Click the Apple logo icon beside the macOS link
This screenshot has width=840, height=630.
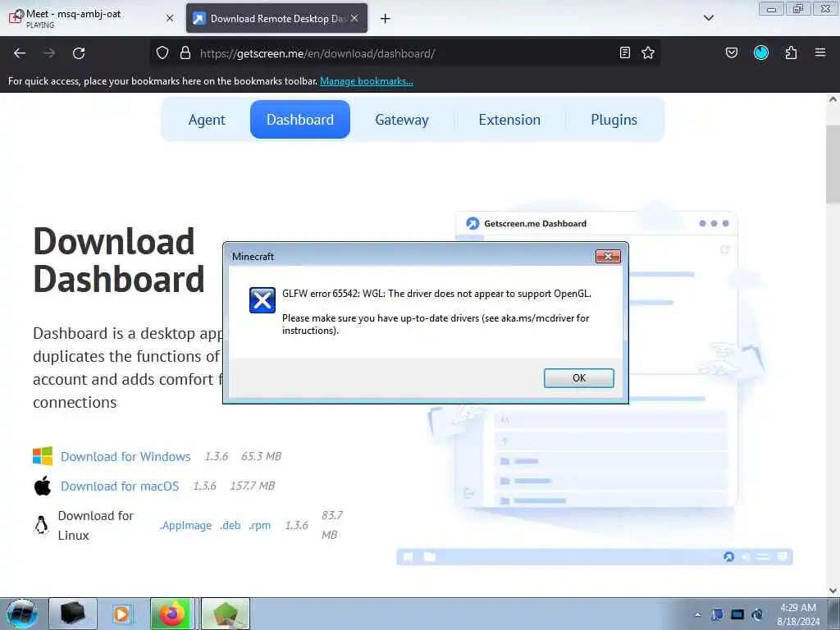tap(43, 486)
